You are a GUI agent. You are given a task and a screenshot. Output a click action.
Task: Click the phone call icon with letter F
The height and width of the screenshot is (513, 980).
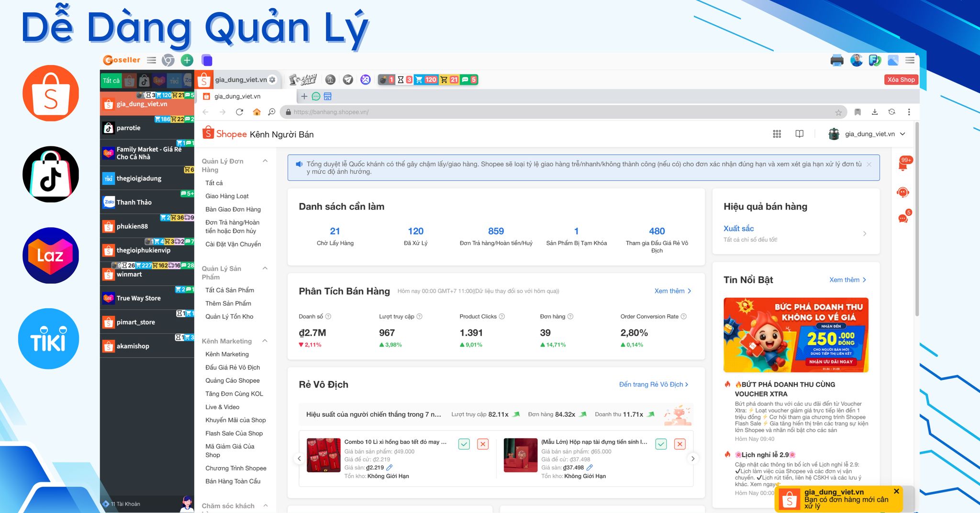point(875,60)
